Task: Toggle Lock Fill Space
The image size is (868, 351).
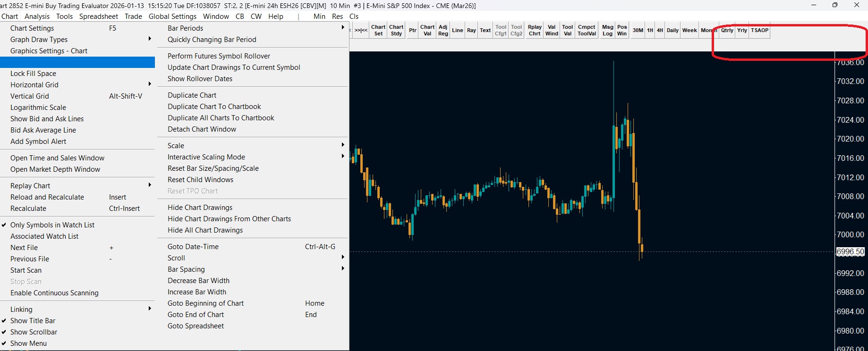Action: point(77,74)
